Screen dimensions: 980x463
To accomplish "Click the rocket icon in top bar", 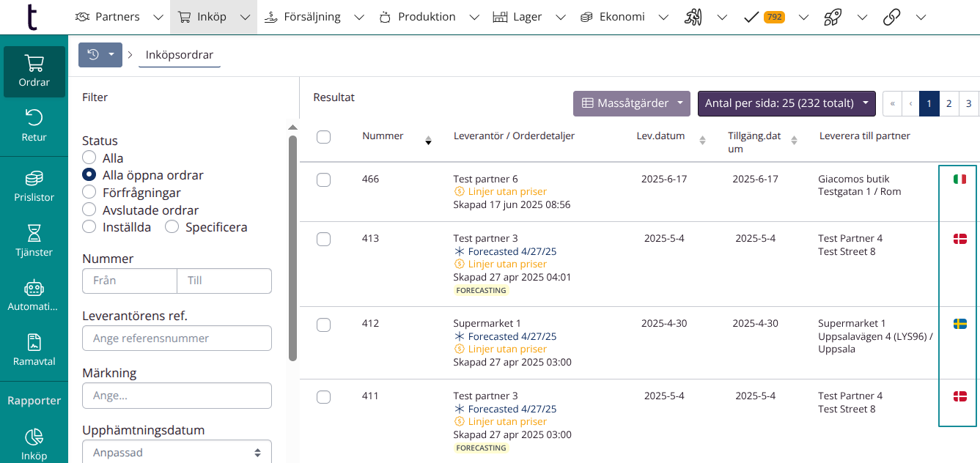I will [x=832, y=18].
